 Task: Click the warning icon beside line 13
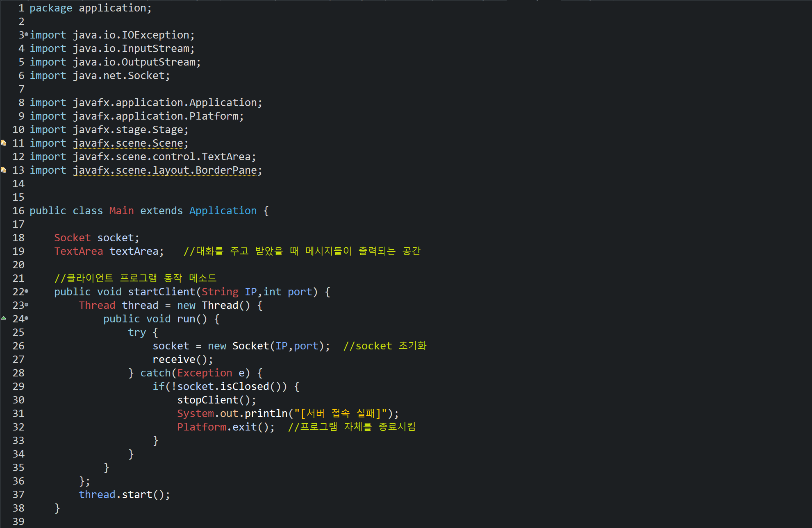[4, 170]
